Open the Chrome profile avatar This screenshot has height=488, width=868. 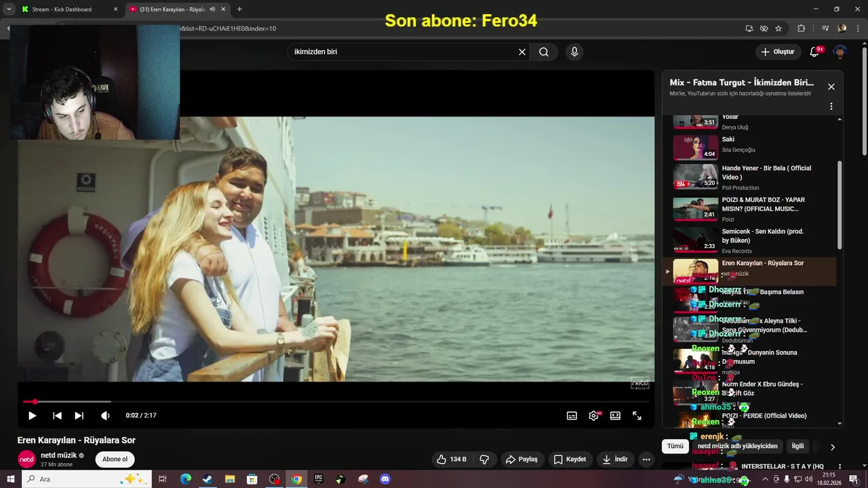[842, 28]
